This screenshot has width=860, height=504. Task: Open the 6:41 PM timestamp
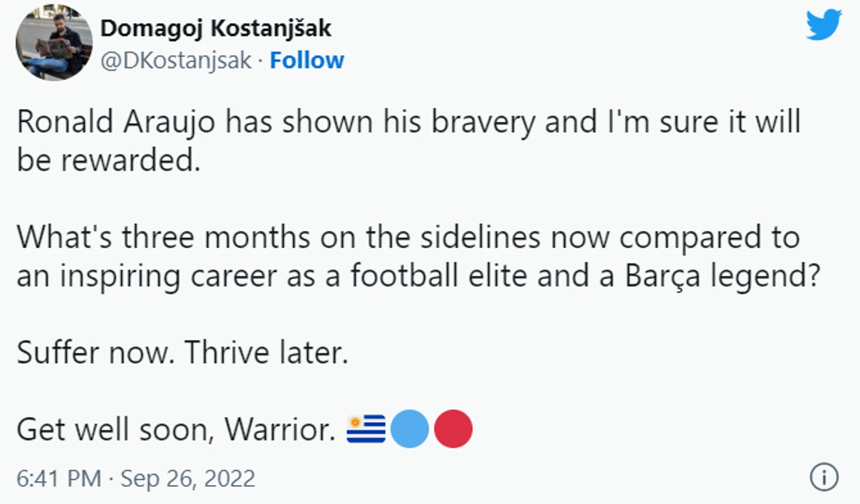tap(59, 478)
